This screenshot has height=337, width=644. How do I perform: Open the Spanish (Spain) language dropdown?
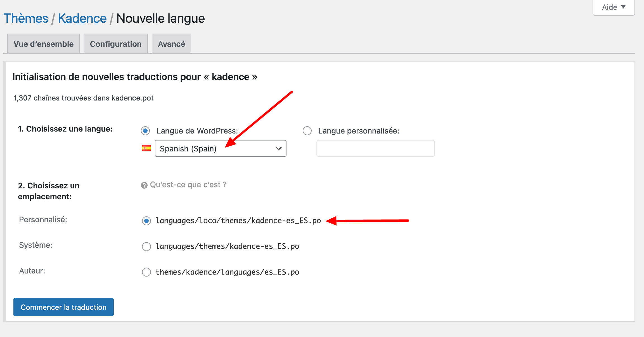point(221,148)
